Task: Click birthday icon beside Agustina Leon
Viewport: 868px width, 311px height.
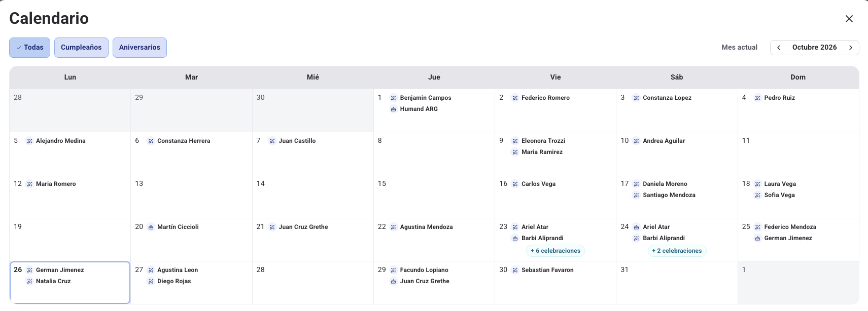Action: click(x=151, y=270)
